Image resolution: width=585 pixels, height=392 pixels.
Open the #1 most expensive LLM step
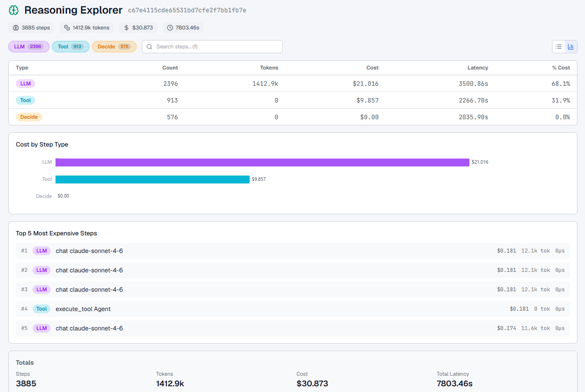pyautogui.click(x=292, y=251)
